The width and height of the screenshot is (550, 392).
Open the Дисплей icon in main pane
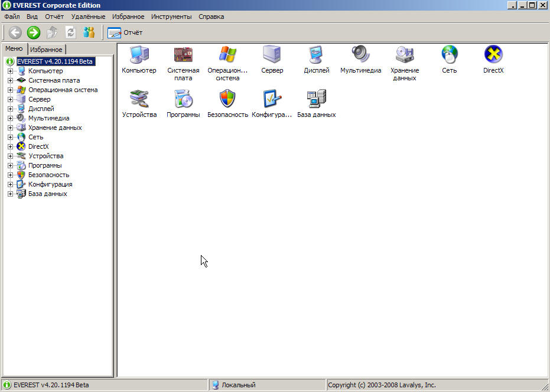tap(316, 55)
